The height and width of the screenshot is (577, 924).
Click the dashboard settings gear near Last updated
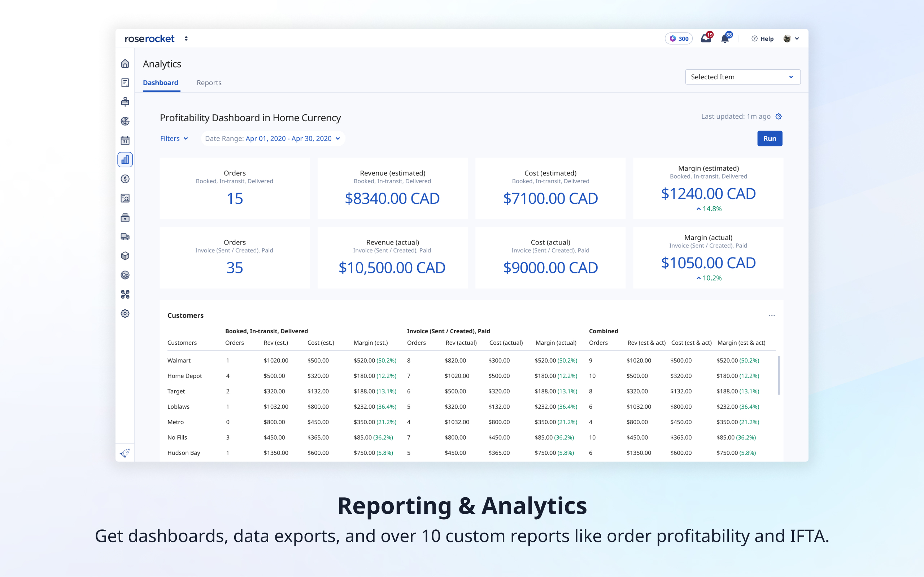(x=779, y=116)
